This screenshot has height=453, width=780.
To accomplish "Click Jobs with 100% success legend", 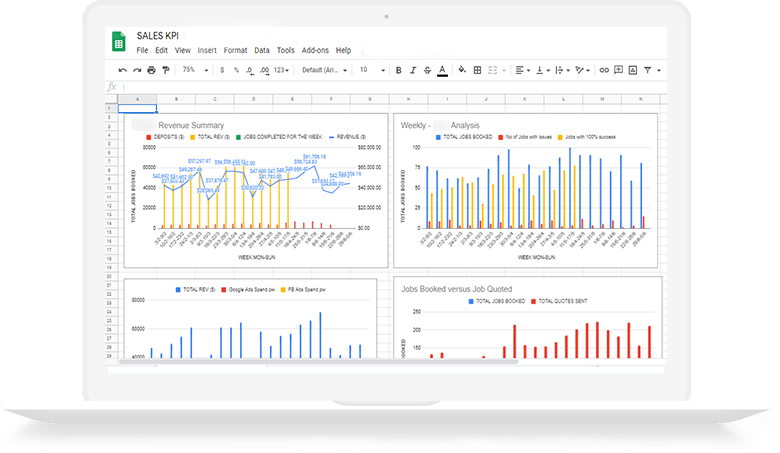I will [x=586, y=137].
